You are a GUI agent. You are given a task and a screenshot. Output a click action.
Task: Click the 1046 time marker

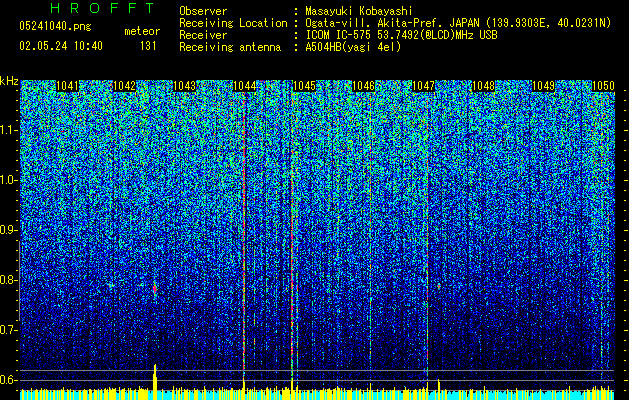click(363, 86)
